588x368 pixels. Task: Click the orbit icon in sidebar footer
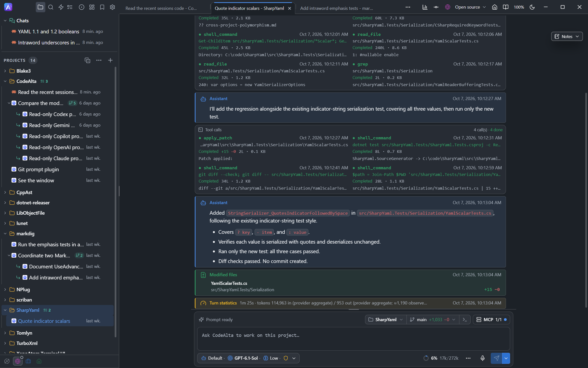point(7,361)
